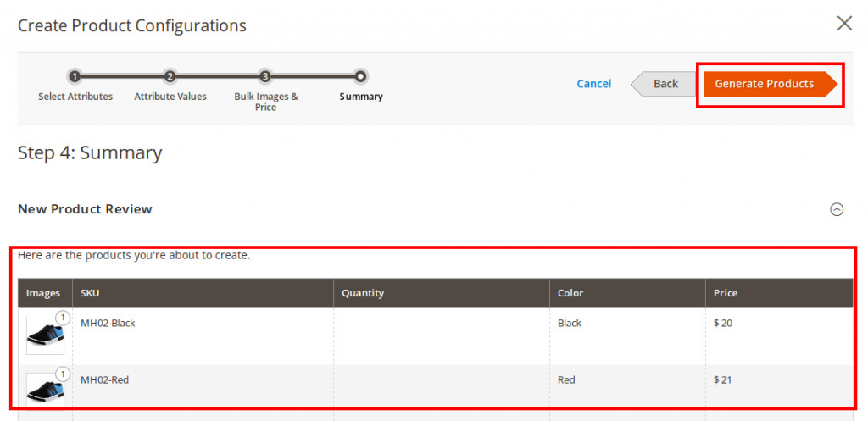Jump to step 2 Attribute Values

pos(170,76)
